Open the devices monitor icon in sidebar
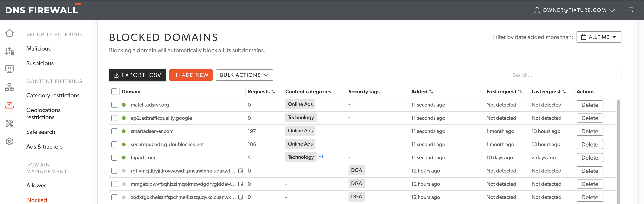This screenshot has width=644, height=204. tap(9, 69)
